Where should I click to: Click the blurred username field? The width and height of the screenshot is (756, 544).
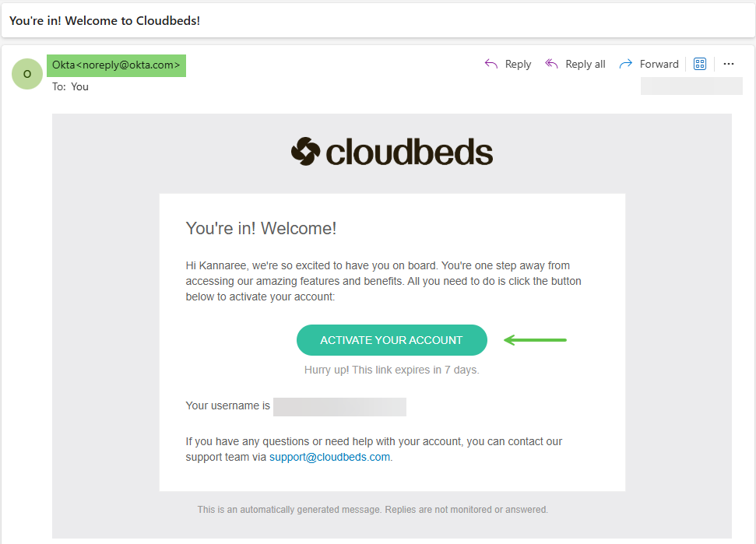339,406
